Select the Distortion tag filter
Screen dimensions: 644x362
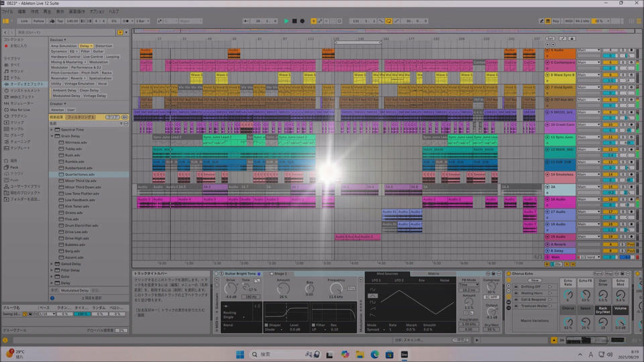[104, 46]
